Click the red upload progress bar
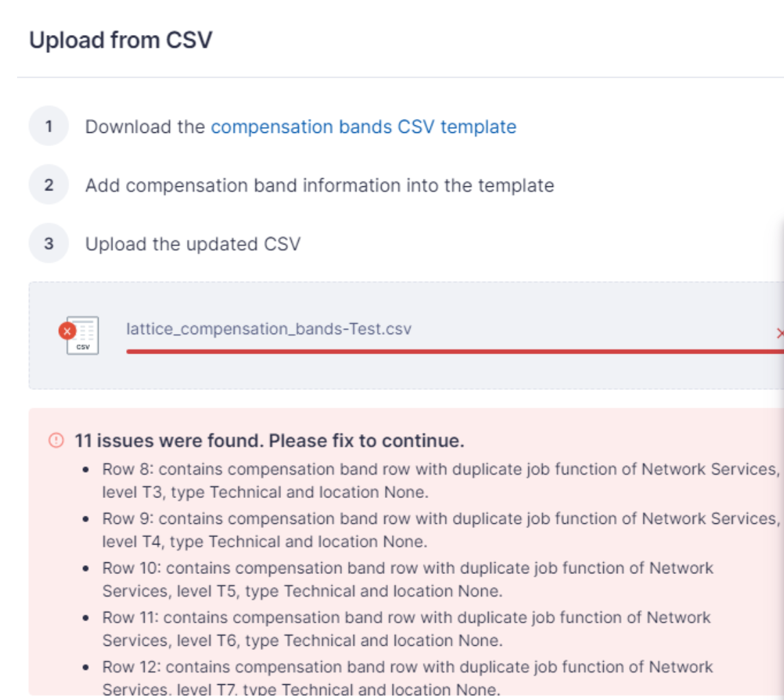The width and height of the screenshot is (784, 700). point(455,351)
